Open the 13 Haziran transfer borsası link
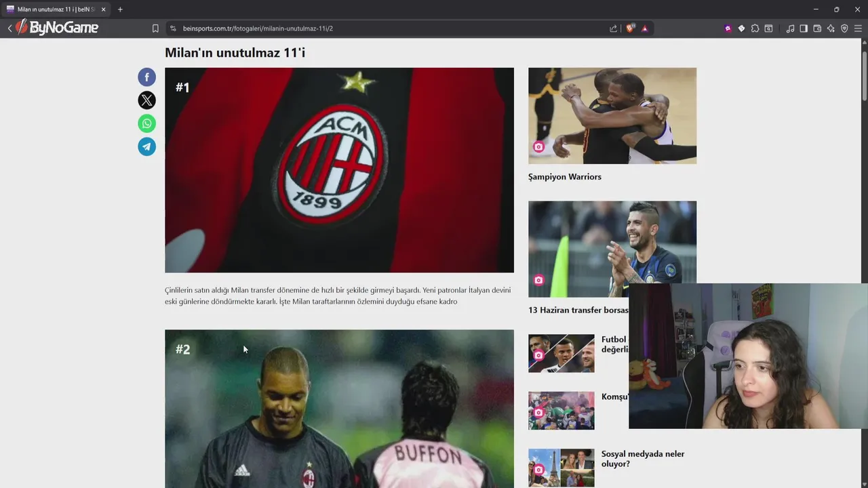The width and height of the screenshot is (868, 488). coord(578,310)
